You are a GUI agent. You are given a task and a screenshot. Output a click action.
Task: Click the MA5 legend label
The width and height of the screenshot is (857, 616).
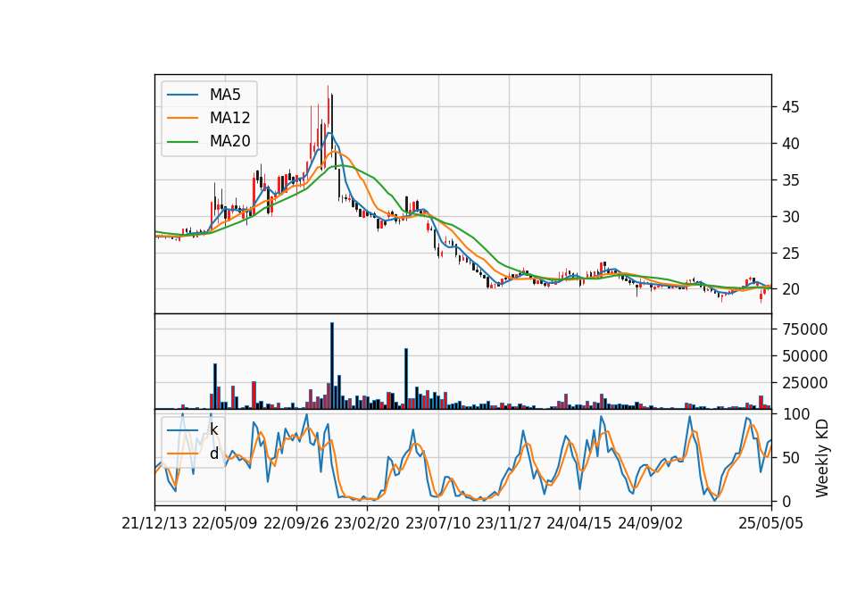(x=225, y=95)
